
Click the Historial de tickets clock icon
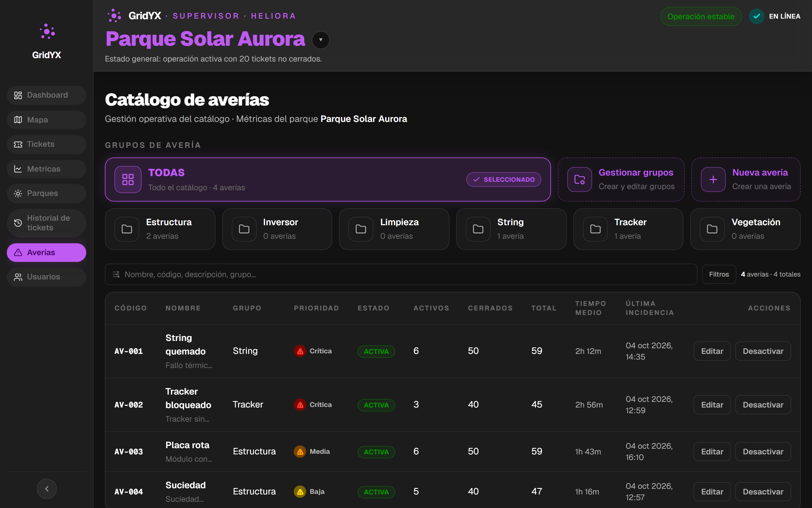(x=18, y=223)
